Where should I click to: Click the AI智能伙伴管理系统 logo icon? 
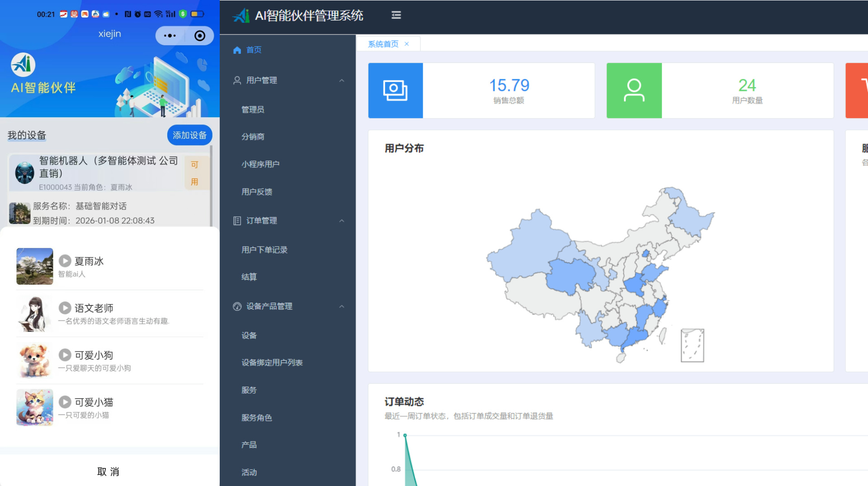(x=241, y=15)
